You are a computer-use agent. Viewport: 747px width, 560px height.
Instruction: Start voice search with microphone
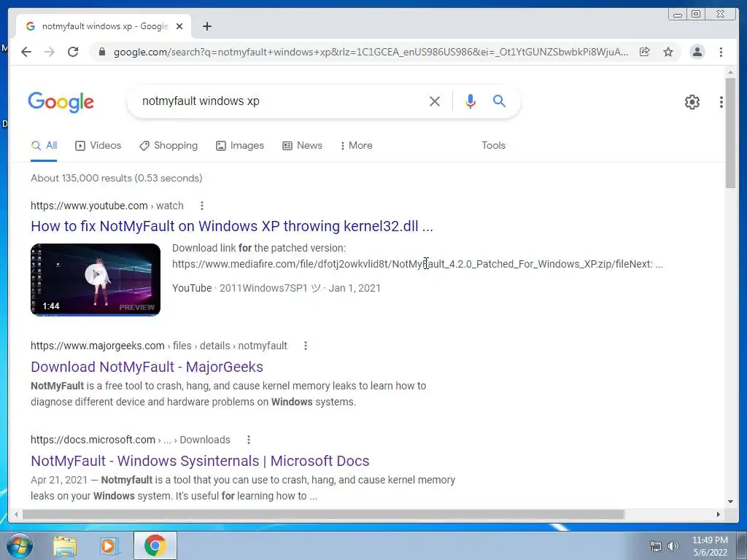click(x=471, y=101)
